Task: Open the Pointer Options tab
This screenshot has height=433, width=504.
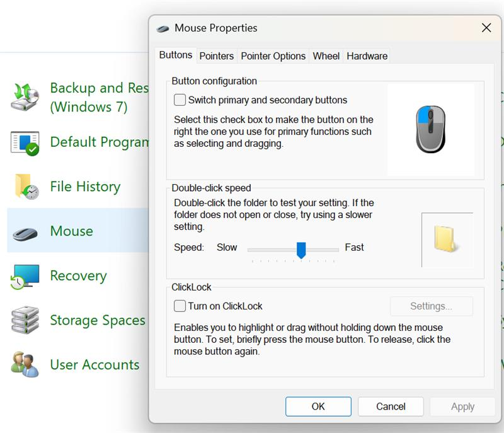Action: [x=273, y=56]
